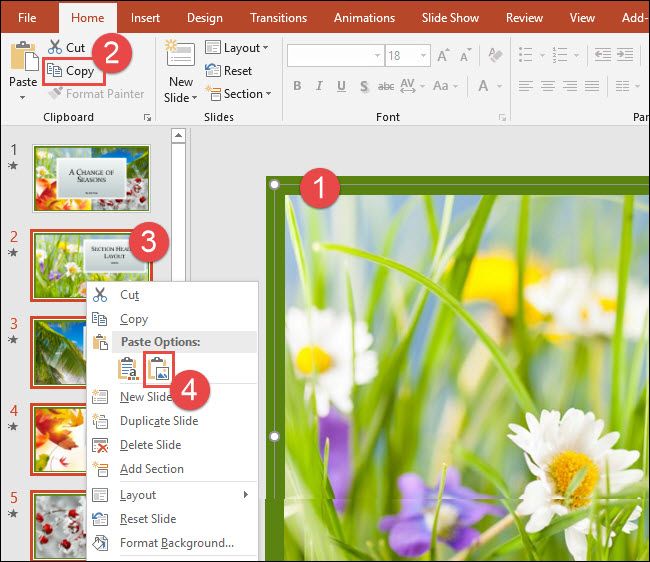Toggle Center paragraph alignment
The height and width of the screenshot is (562, 650).
click(548, 86)
